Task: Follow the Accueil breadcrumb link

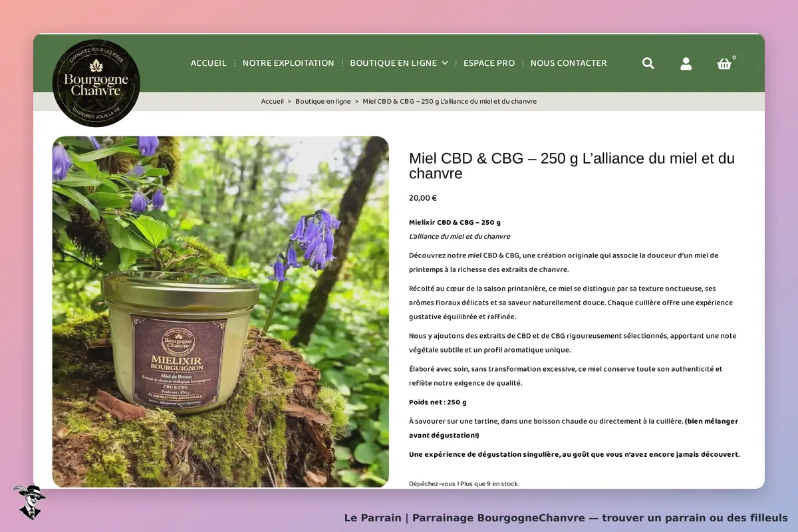Action: coord(273,101)
